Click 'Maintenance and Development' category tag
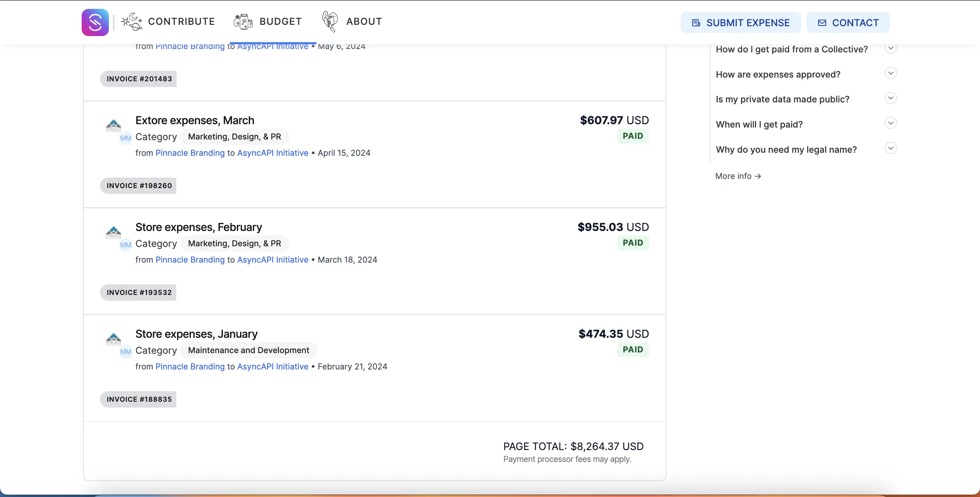 (248, 350)
